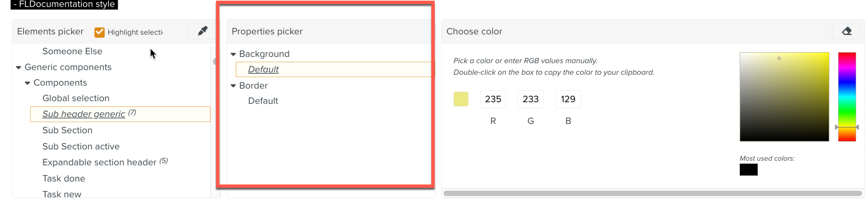Click the B value input field

click(x=568, y=99)
